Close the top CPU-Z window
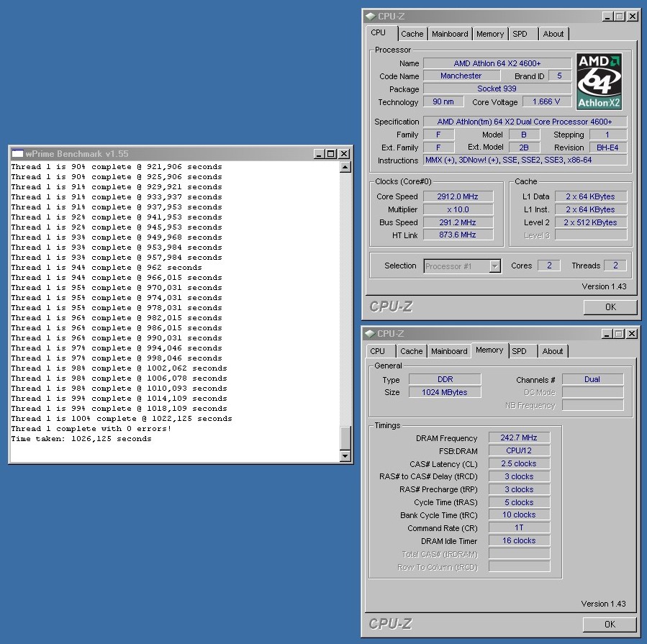The height and width of the screenshot is (644, 647). [632, 17]
